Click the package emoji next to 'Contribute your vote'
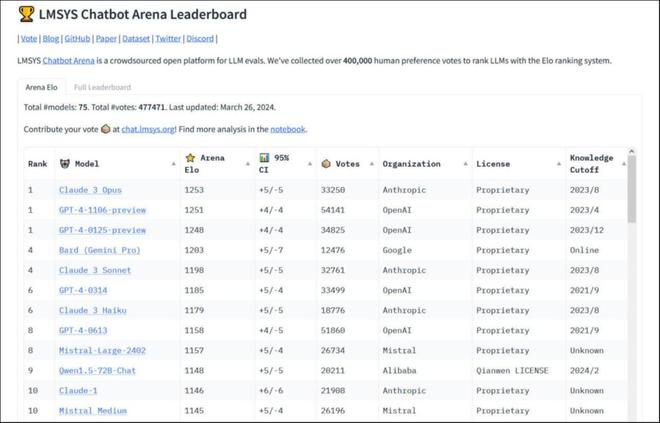Image resolution: width=660 pixels, height=423 pixels. [x=106, y=129]
